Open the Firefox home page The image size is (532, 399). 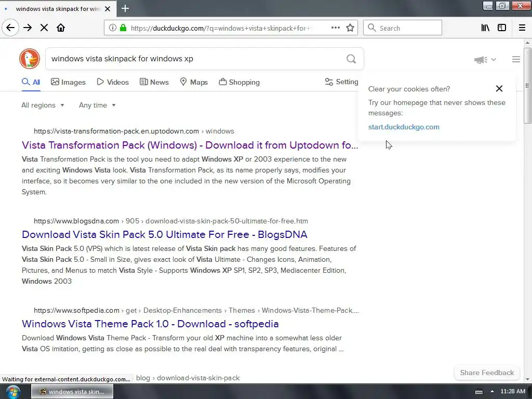coord(61,28)
